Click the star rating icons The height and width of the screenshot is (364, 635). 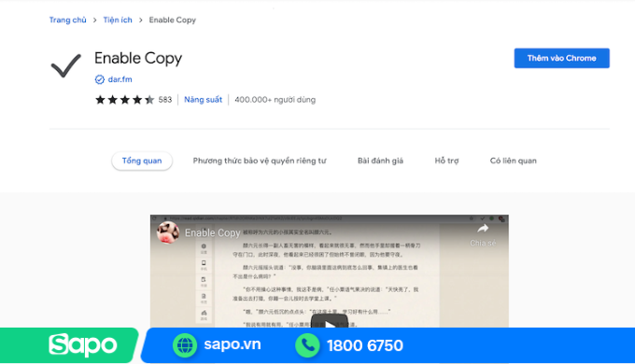point(124,100)
